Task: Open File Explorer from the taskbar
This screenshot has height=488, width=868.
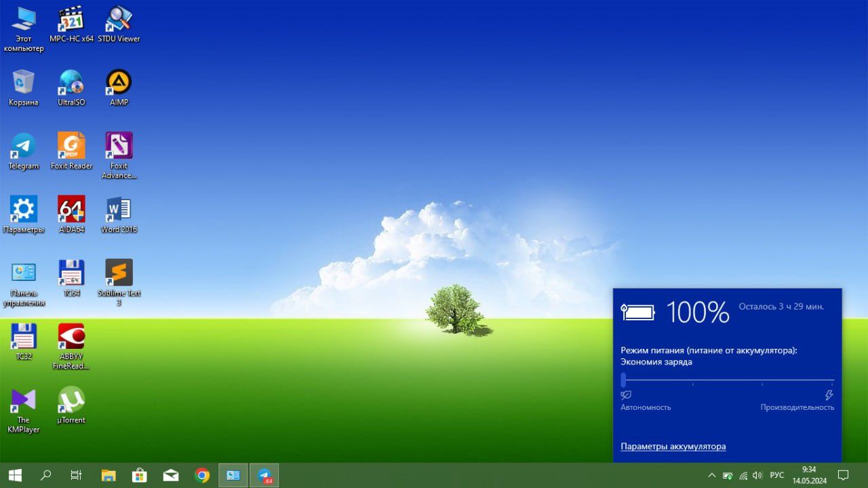Action: (108, 475)
